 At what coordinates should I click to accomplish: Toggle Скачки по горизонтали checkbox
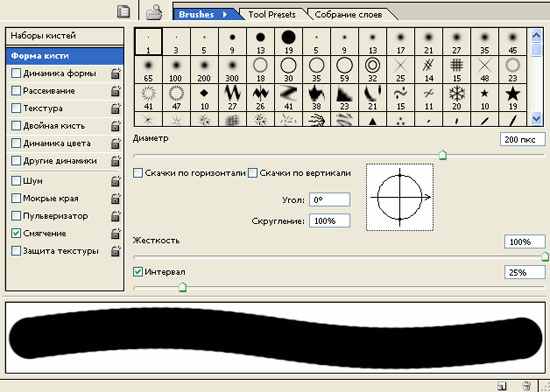click(x=138, y=173)
